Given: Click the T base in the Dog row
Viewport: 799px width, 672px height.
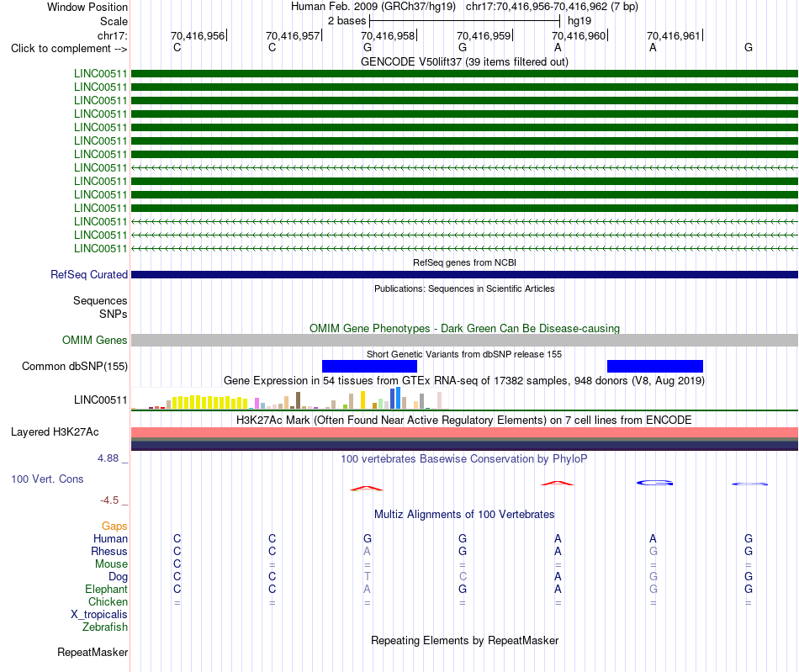Looking at the screenshot, I should pos(367,576).
